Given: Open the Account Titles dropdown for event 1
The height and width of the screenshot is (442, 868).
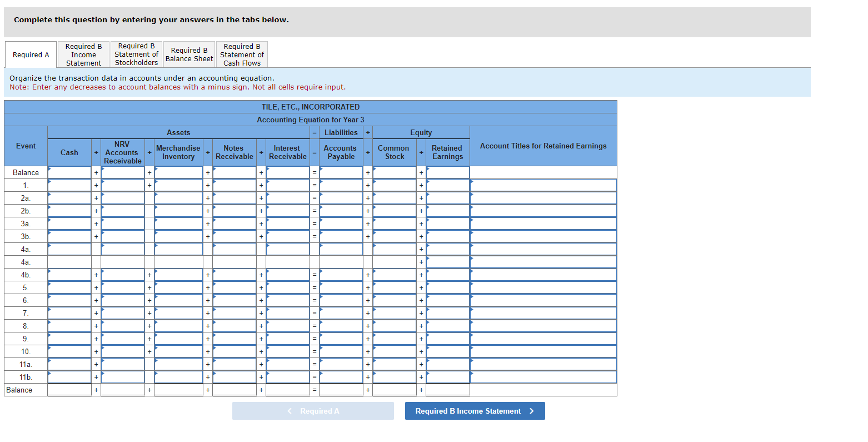Looking at the screenshot, I should pos(543,185).
